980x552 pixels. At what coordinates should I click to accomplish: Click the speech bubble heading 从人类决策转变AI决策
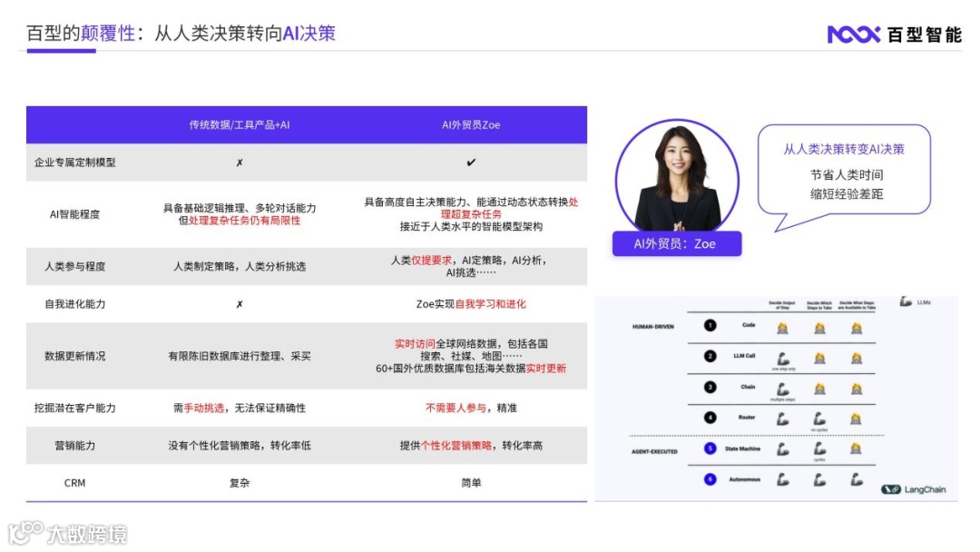[845, 150]
